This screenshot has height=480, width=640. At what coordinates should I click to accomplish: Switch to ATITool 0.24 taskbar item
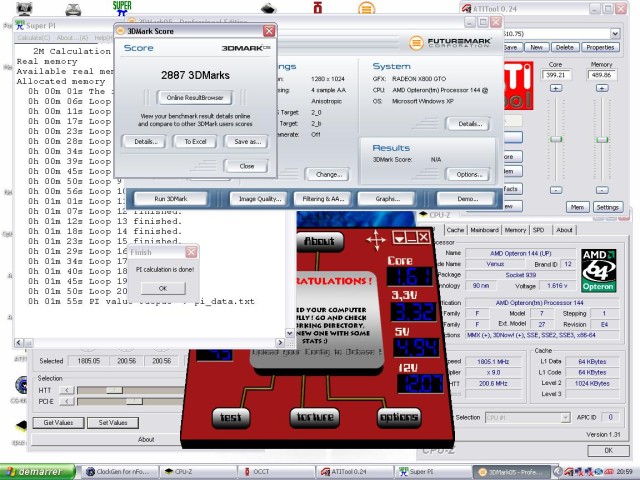coord(353,472)
